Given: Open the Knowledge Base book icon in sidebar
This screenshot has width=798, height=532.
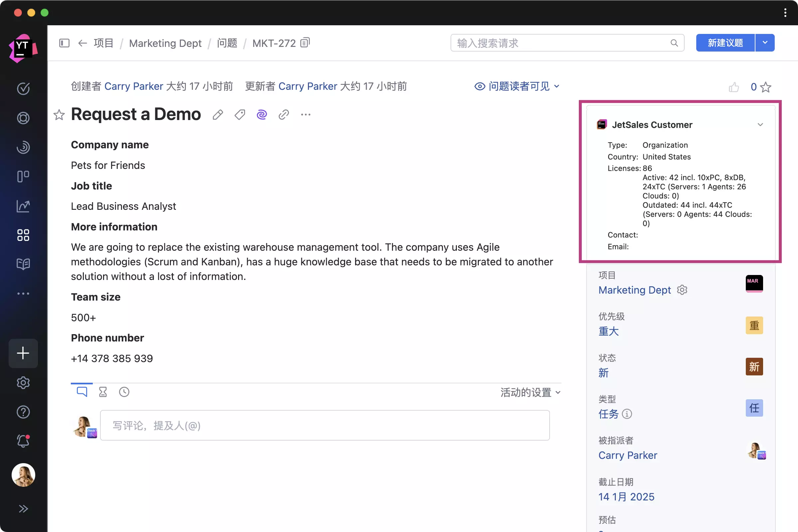Looking at the screenshot, I should [x=23, y=264].
